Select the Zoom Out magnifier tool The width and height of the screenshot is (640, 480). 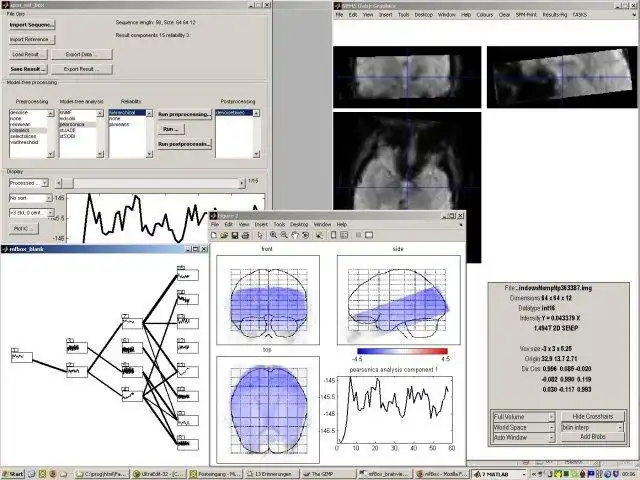(284, 235)
